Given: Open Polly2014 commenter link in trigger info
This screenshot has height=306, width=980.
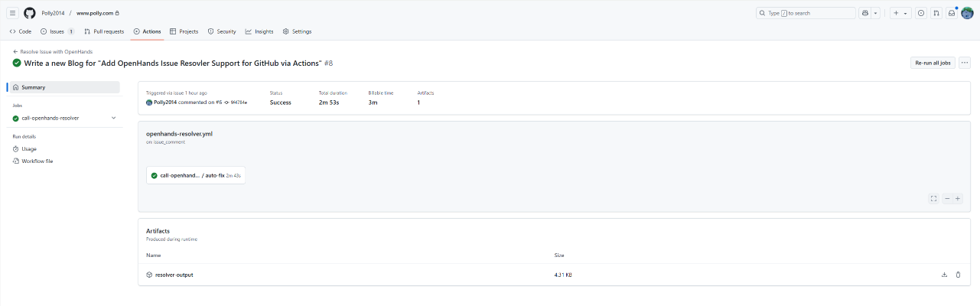Looking at the screenshot, I should click(x=166, y=102).
